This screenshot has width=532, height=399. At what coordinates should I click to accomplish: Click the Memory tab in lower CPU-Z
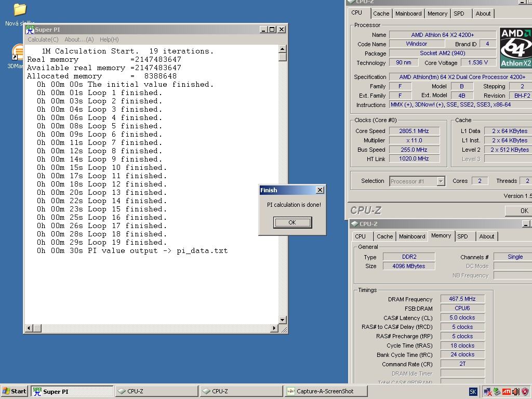(441, 235)
